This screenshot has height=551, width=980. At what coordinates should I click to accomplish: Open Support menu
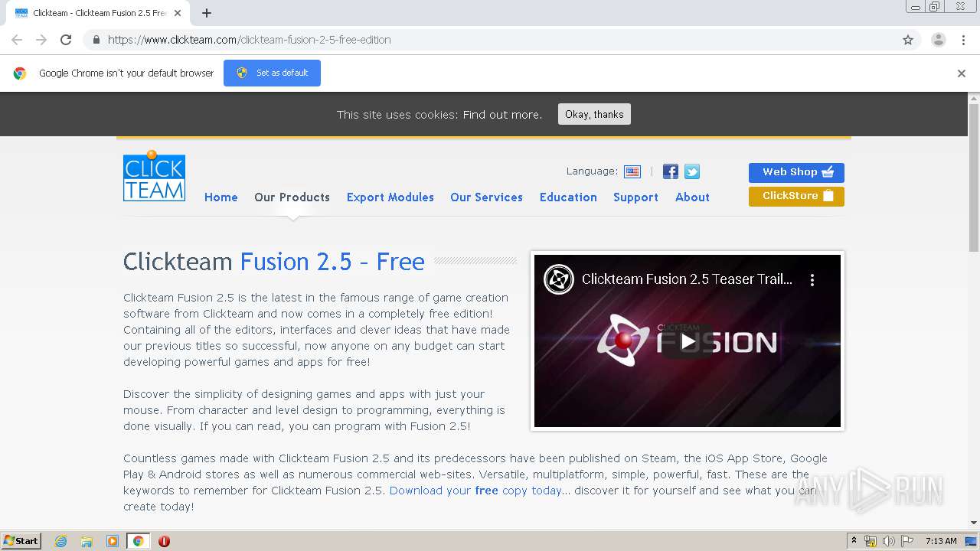pos(635,197)
